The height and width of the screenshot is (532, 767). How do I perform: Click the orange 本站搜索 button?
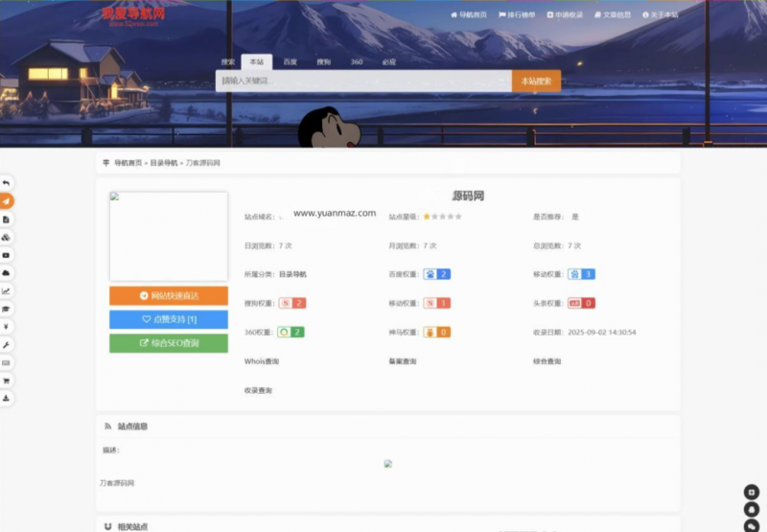coord(536,81)
